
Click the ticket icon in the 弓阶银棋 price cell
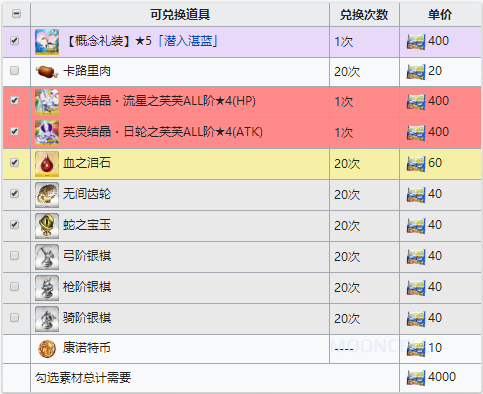(416, 257)
